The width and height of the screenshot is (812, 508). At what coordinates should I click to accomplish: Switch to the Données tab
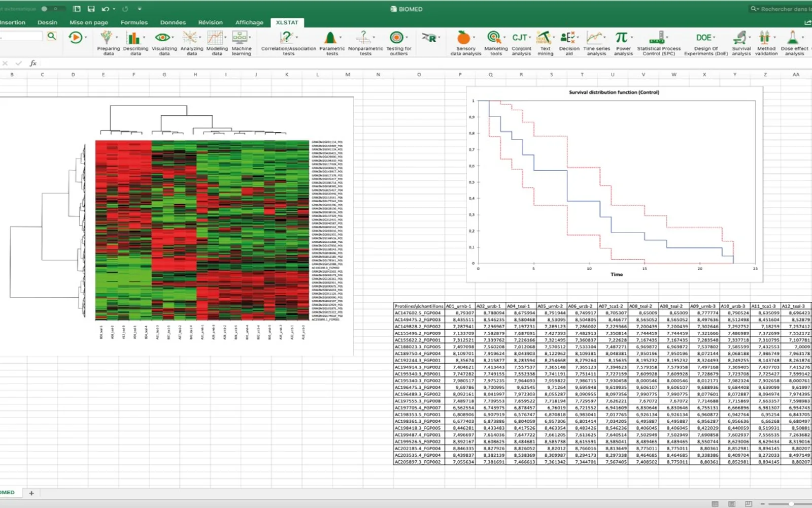(x=173, y=22)
